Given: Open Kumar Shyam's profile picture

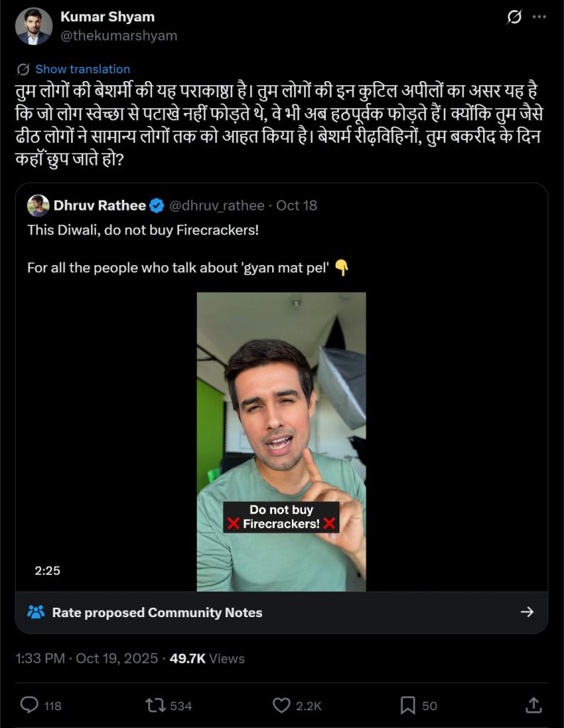Looking at the screenshot, I should 33,26.
